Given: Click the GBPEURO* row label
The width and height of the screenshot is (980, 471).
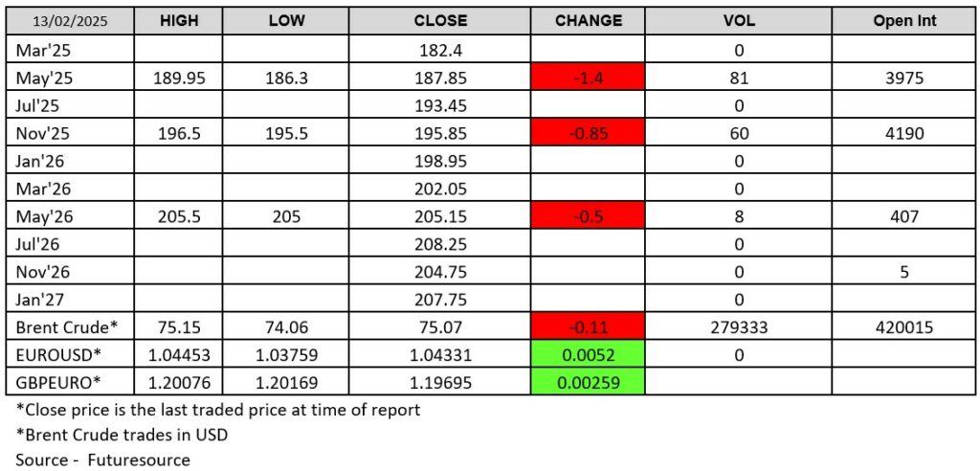Looking at the screenshot, I should (56, 384).
